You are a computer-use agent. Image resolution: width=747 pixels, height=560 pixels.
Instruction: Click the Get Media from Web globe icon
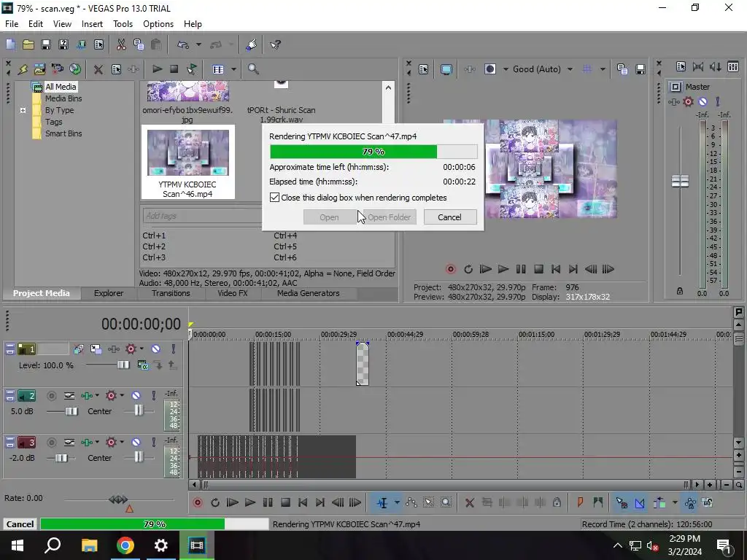[75, 69]
